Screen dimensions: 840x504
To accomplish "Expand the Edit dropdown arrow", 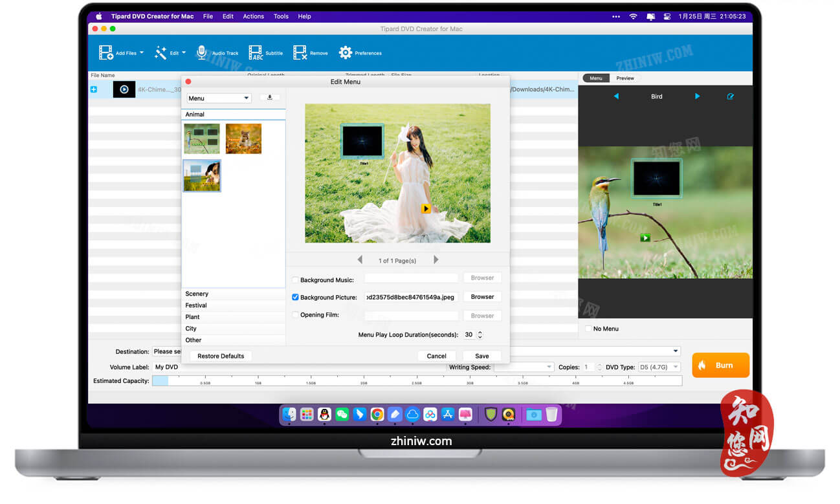I will pyautogui.click(x=184, y=53).
